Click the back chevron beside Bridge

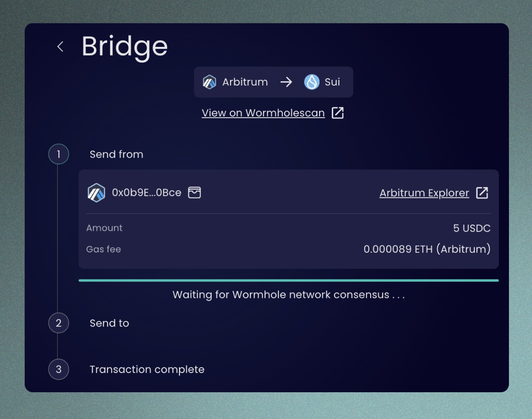[60, 47]
